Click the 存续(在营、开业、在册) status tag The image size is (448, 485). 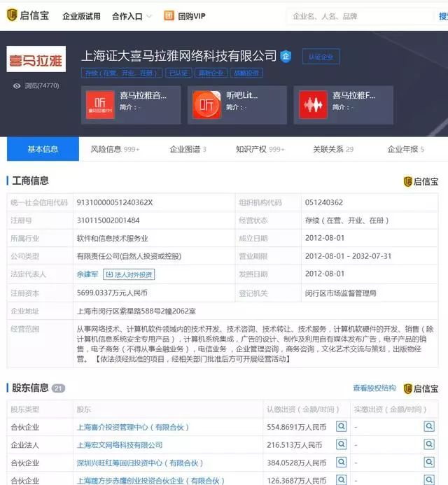click(121, 73)
